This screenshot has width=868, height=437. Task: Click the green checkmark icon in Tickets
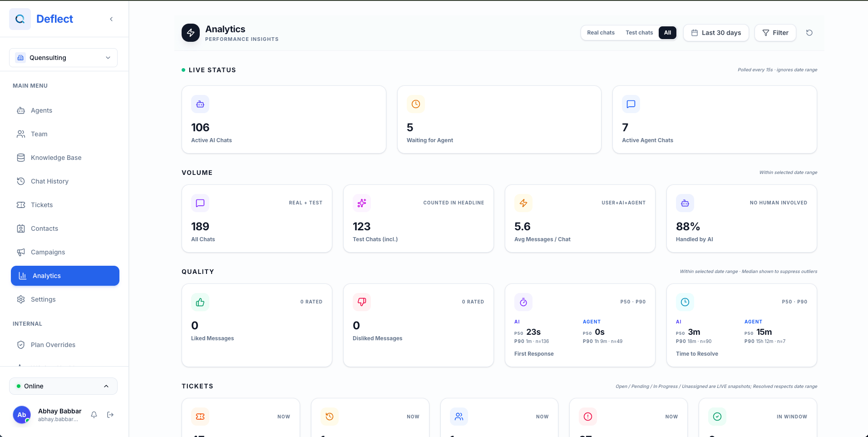(717, 417)
